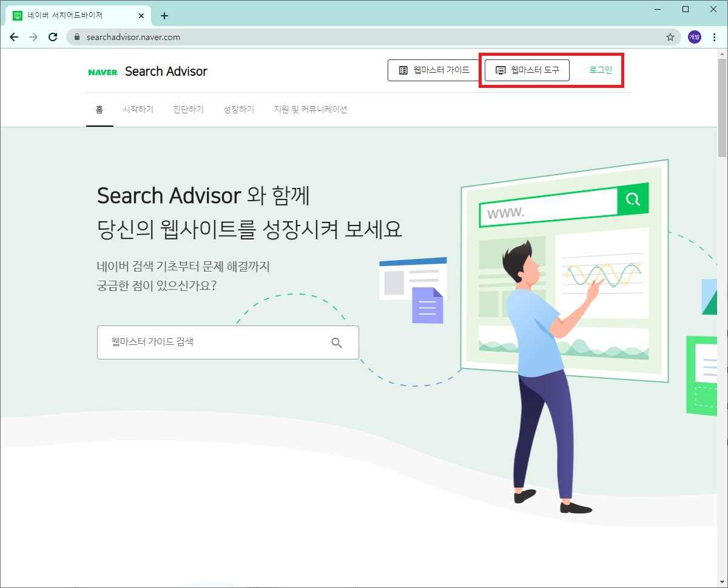Viewport: 728px width, 588px height.
Task: Bookmark this page with the star icon
Action: pyautogui.click(x=670, y=37)
